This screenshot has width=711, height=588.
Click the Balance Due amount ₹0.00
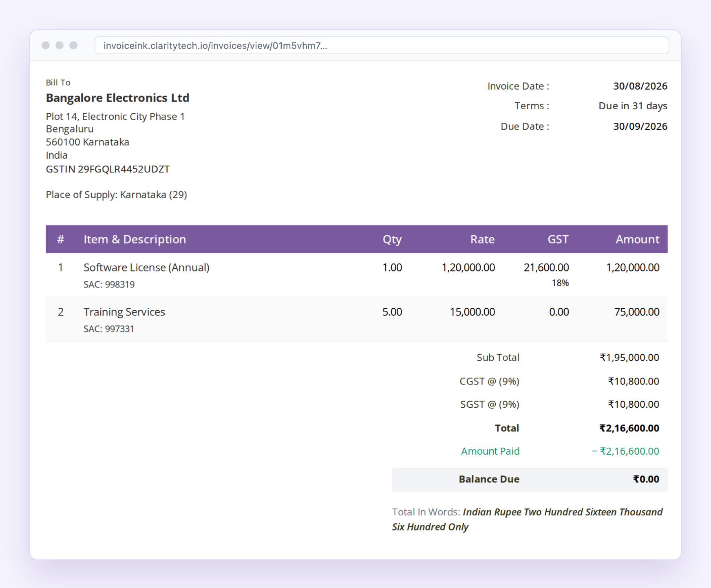click(x=646, y=479)
